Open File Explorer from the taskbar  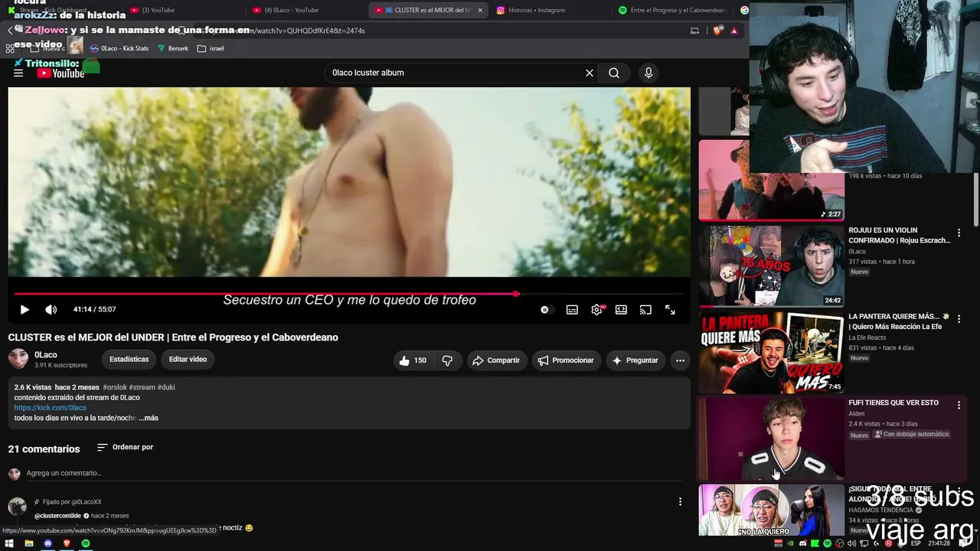point(28,543)
